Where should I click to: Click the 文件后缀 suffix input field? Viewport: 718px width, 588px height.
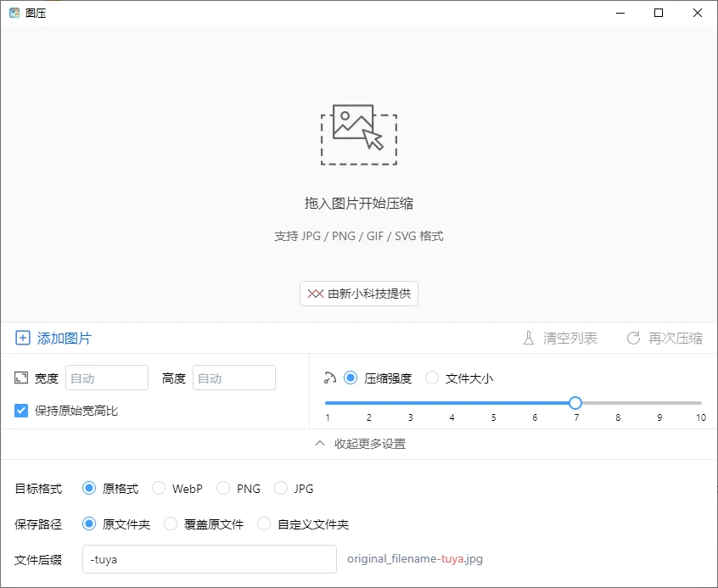click(209, 559)
